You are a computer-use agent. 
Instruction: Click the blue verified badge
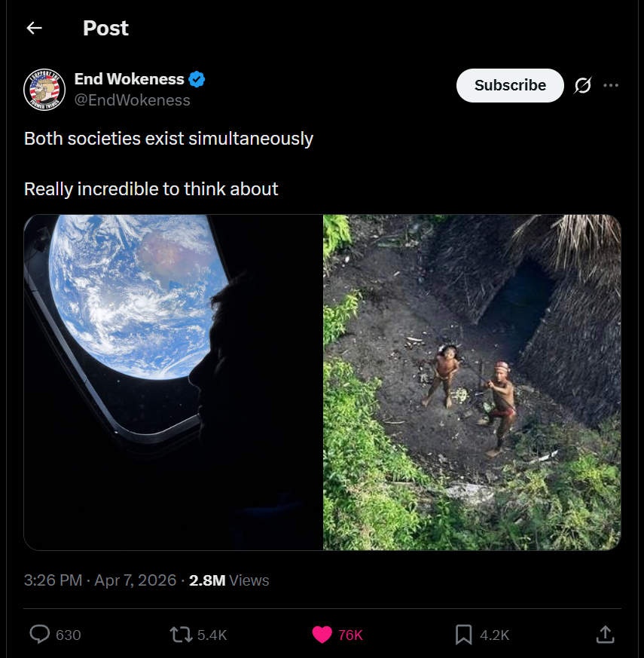197,79
